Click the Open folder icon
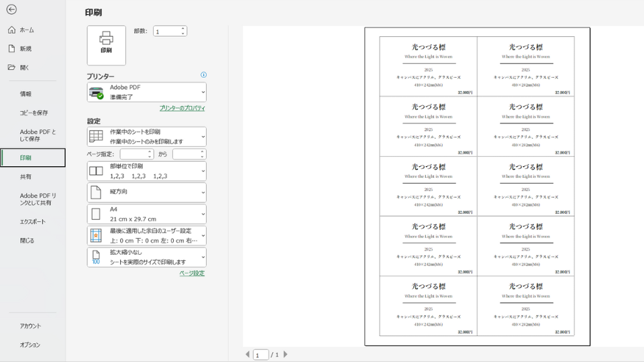 coord(11,68)
